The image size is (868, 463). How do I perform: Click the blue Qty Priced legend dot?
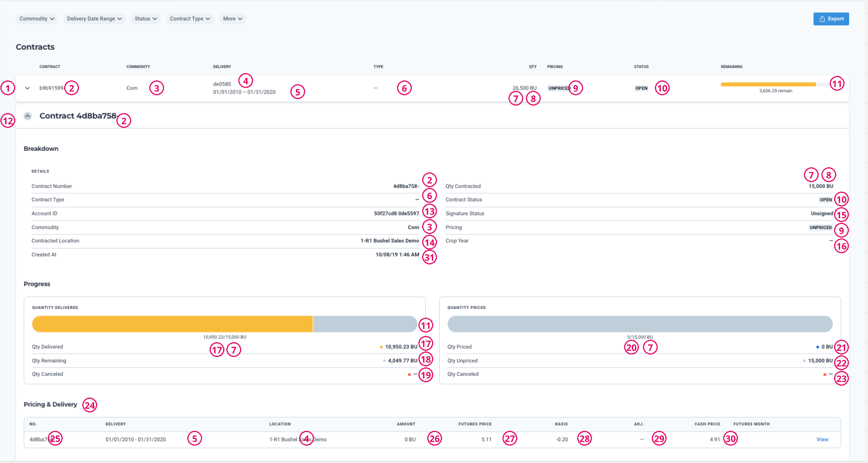[x=817, y=346]
